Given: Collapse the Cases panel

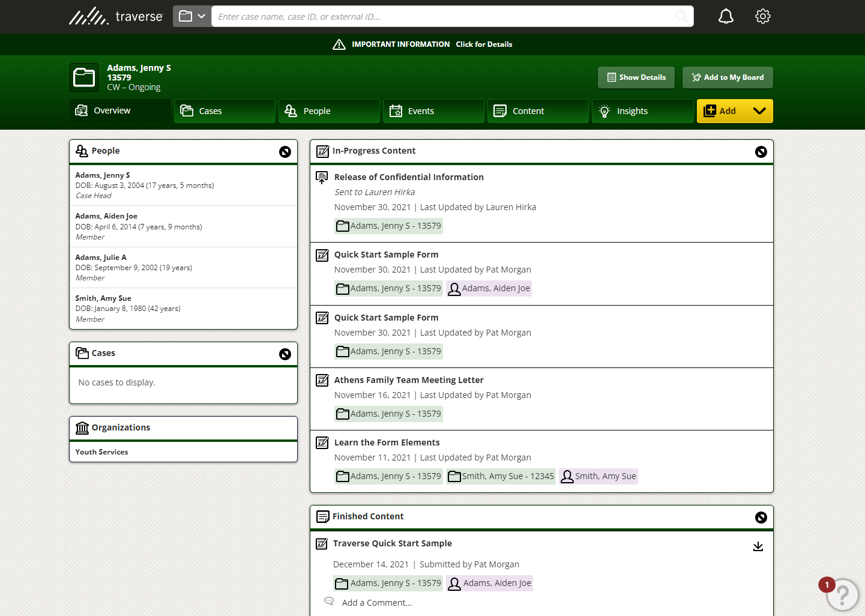Looking at the screenshot, I should [x=285, y=354].
